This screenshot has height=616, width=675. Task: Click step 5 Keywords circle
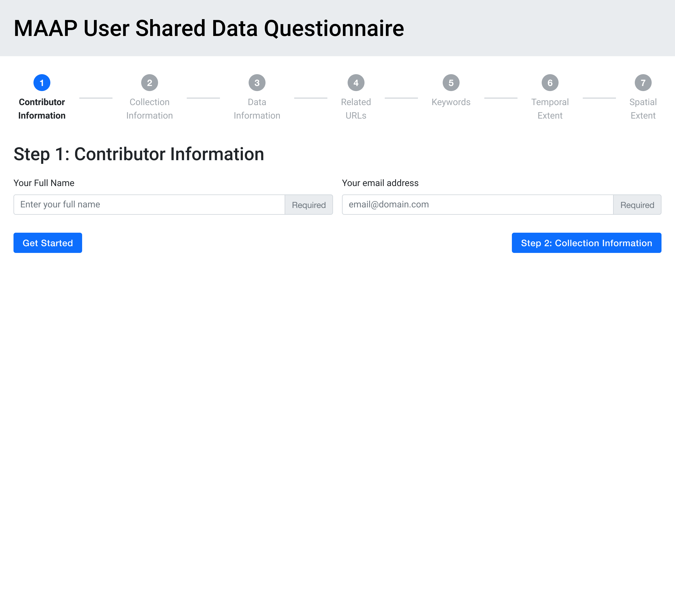click(451, 83)
